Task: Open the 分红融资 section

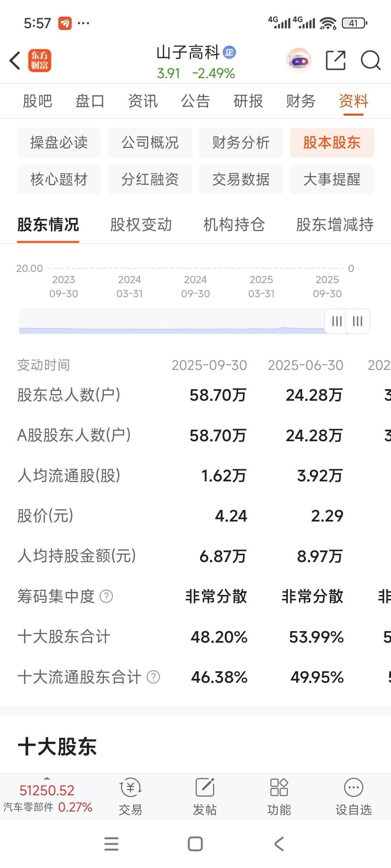Action: (150, 179)
